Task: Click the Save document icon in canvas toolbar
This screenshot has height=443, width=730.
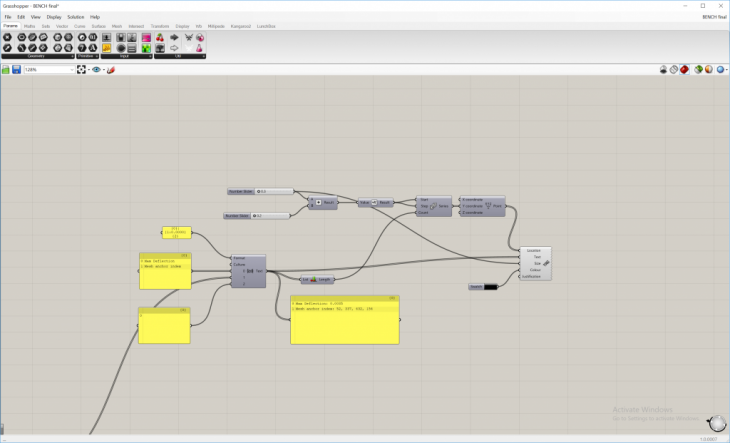Action: tap(16, 70)
